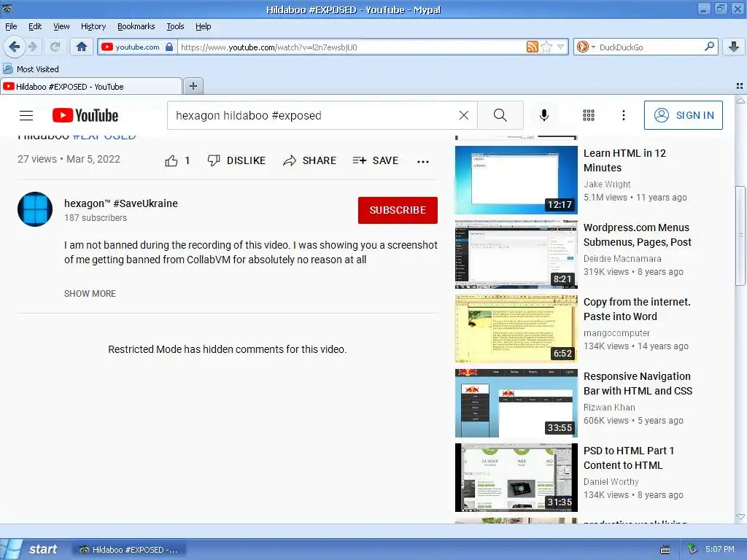This screenshot has height=560, width=747.
Task: Go to YouTube home via the logo
Action: (x=85, y=115)
